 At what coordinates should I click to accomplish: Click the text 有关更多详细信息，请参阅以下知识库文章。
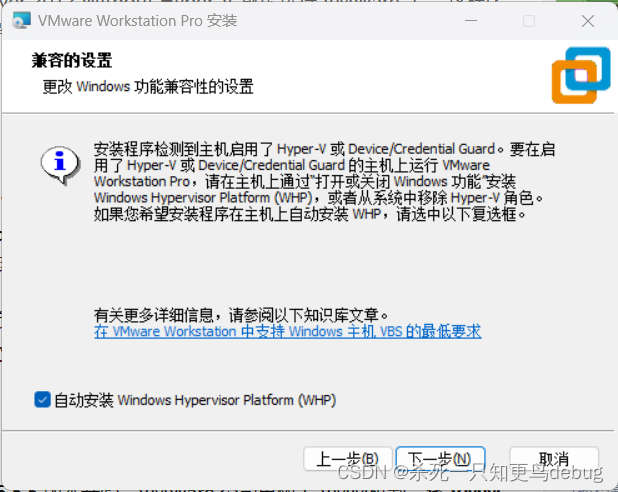tap(242, 315)
